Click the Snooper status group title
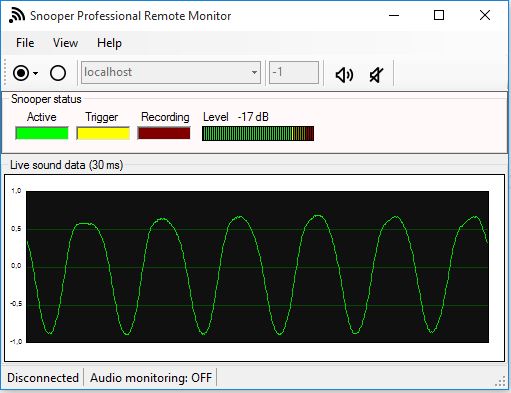Viewport: 511px width, 393px height. [x=46, y=99]
